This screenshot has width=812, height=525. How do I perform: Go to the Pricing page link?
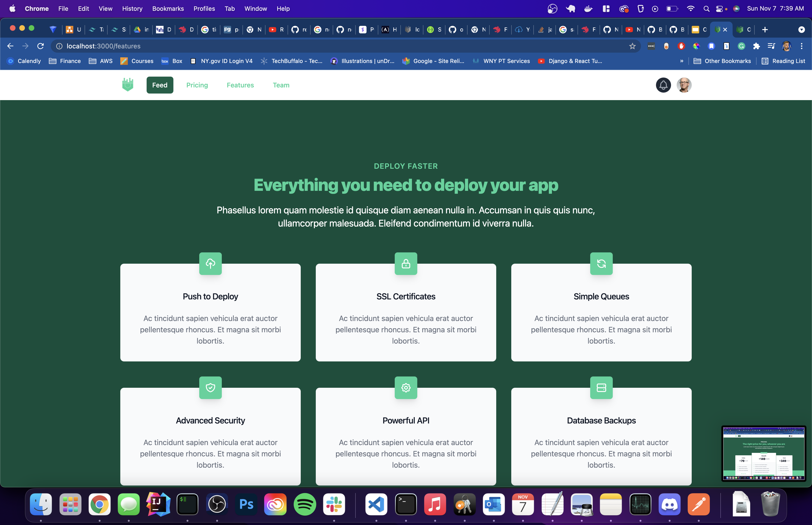[197, 85]
